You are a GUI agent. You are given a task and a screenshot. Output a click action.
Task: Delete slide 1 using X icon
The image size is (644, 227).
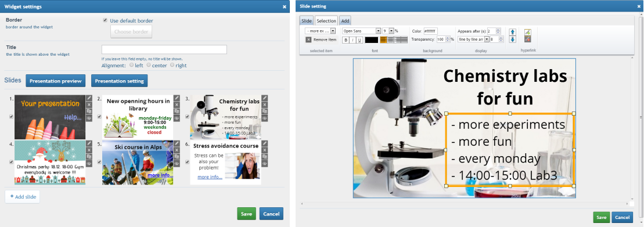click(89, 105)
